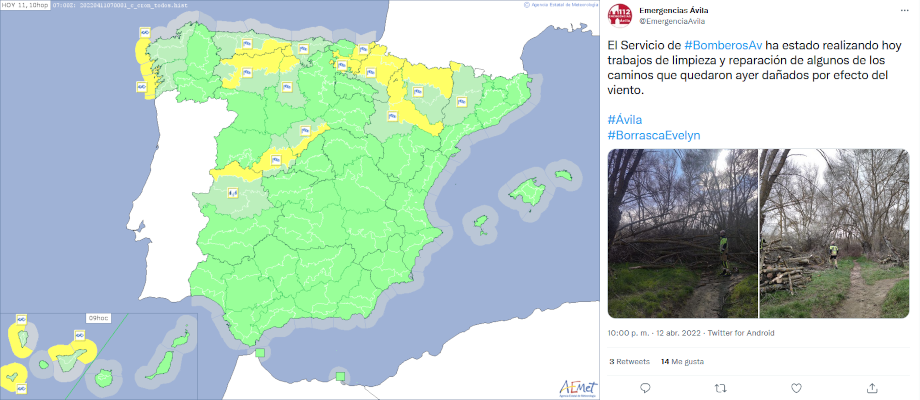Click the green Ceuta square marker
This screenshot has width=920, height=400.
click(x=260, y=352)
